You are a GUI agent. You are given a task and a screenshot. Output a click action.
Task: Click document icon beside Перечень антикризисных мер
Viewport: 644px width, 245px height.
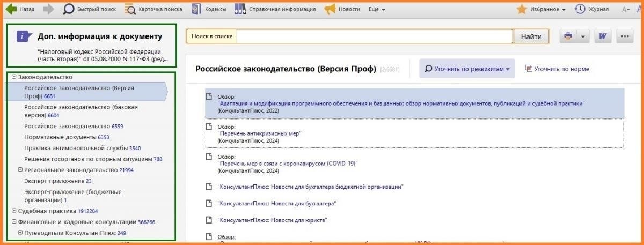coord(209,126)
